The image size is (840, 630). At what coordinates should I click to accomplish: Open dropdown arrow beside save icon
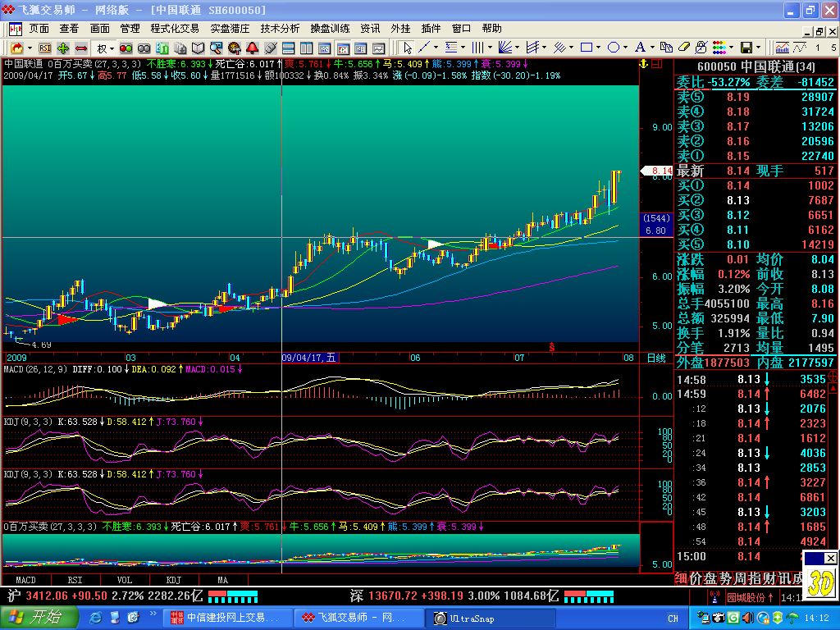(758, 48)
